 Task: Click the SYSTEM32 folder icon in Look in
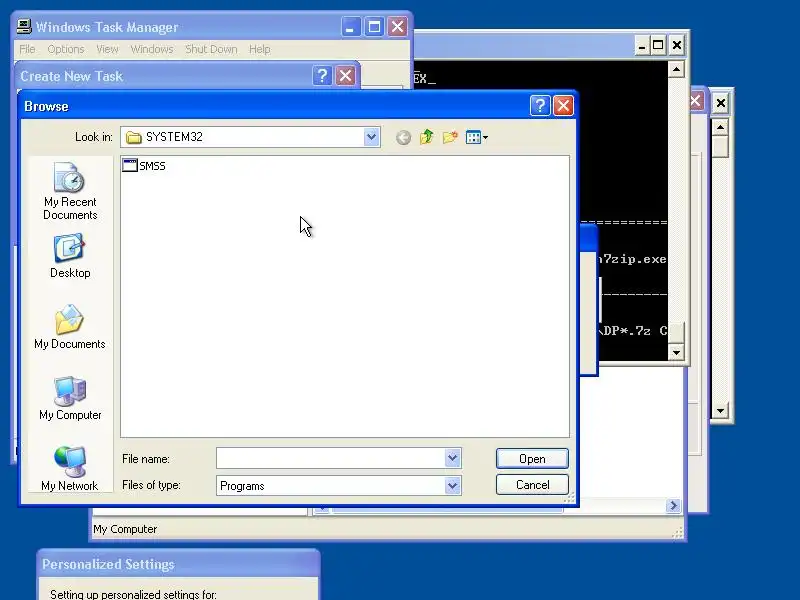[x=134, y=137]
